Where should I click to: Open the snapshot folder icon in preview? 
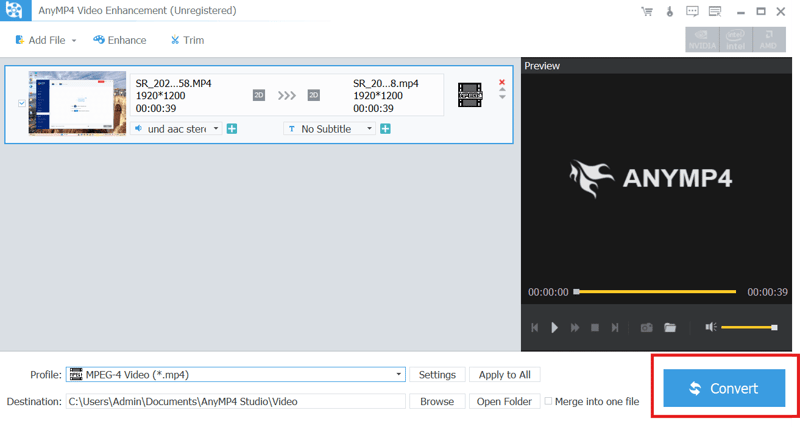point(670,327)
